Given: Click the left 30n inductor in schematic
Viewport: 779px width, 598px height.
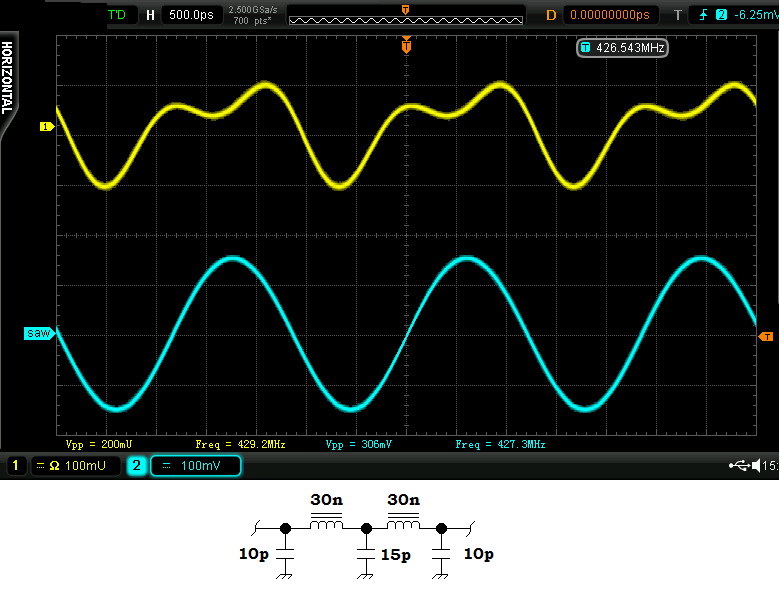Looking at the screenshot, I should pos(326,523).
